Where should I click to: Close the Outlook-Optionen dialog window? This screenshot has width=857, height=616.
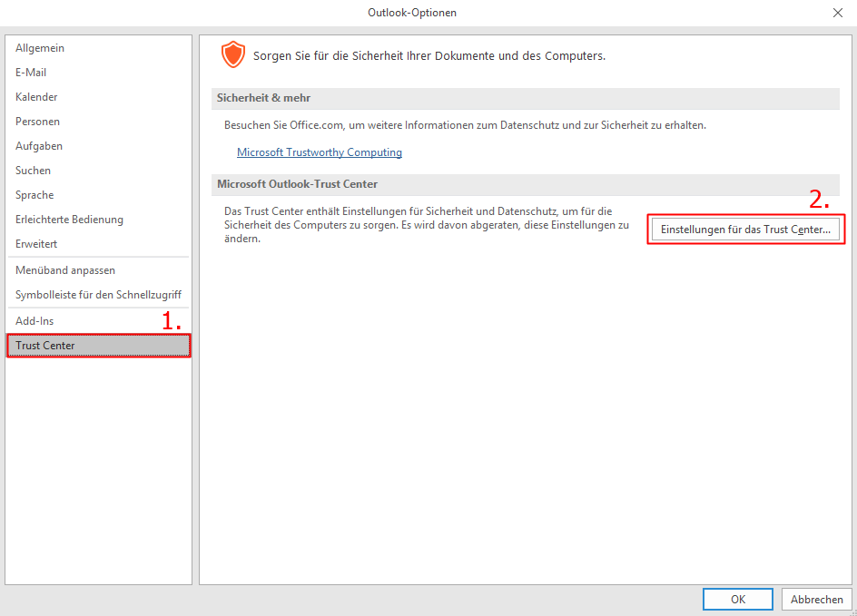coord(837,13)
